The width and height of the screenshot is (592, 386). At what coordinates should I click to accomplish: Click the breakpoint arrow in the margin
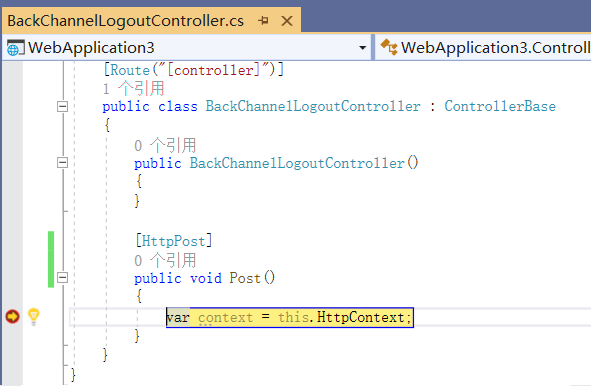[x=12, y=316]
